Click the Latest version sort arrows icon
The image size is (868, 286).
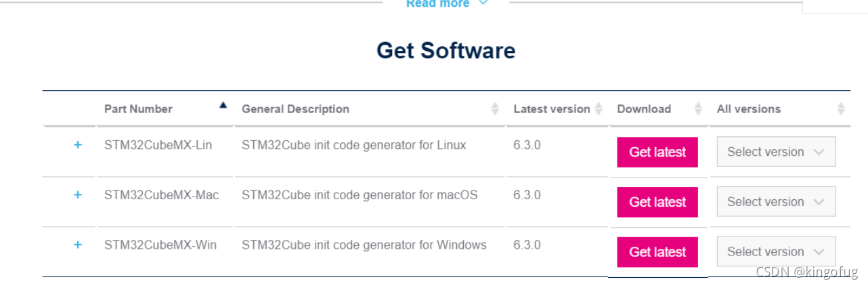click(x=599, y=108)
